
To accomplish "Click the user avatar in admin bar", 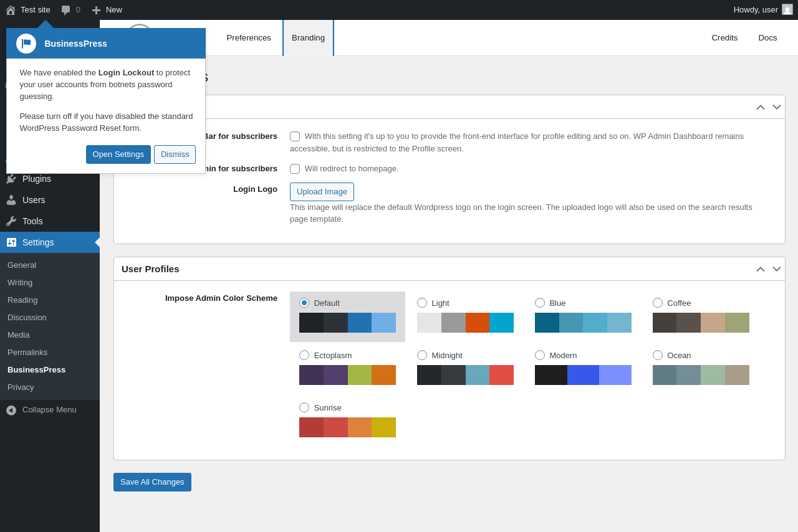I will [787, 9].
